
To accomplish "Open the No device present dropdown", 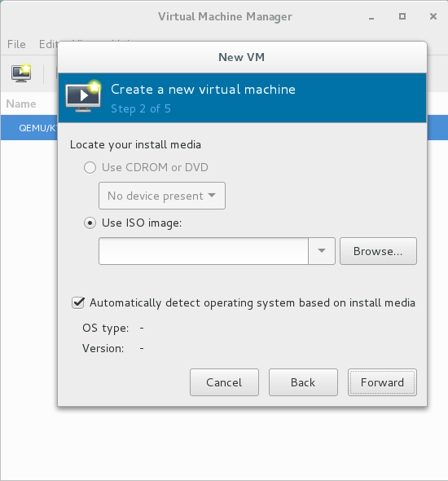I will 162,196.
